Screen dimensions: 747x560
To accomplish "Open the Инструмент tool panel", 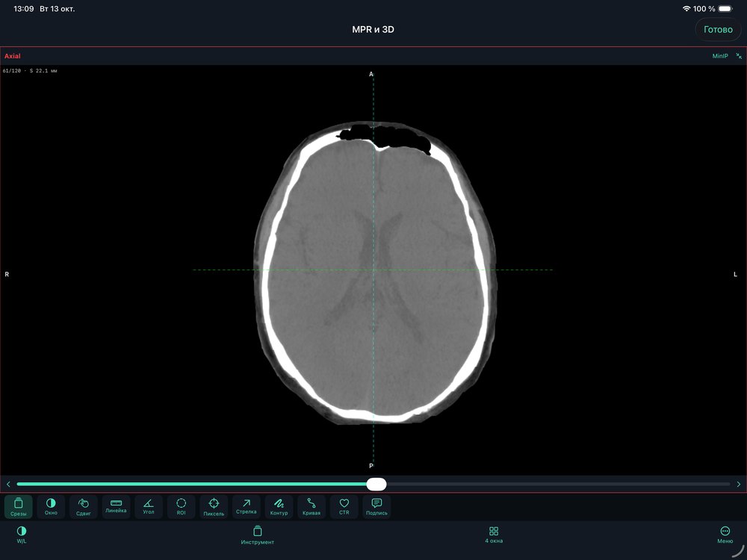I will [x=257, y=535].
